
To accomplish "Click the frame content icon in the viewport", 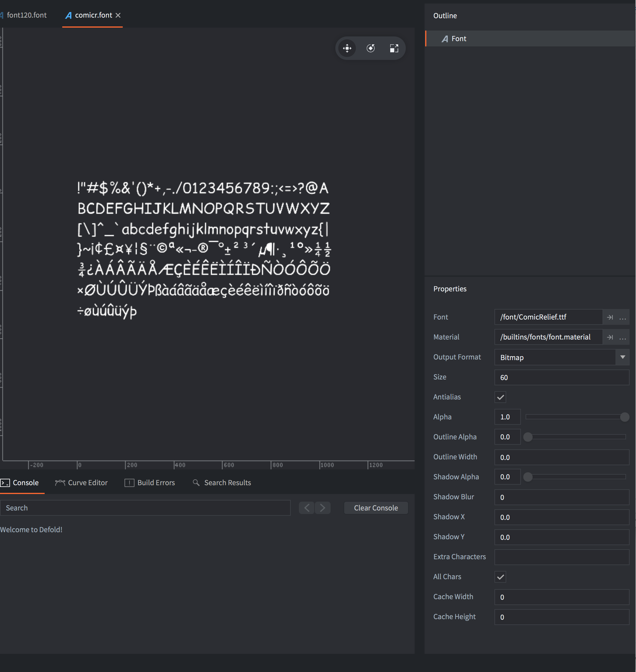I will click(394, 48).
